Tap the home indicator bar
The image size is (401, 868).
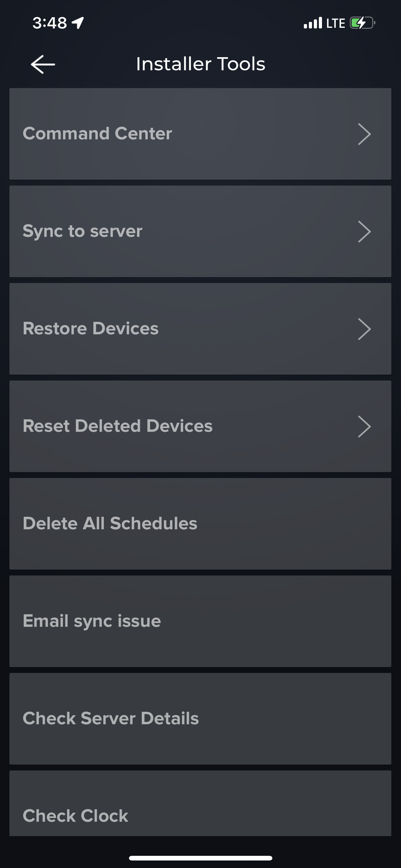coord(201,858)
